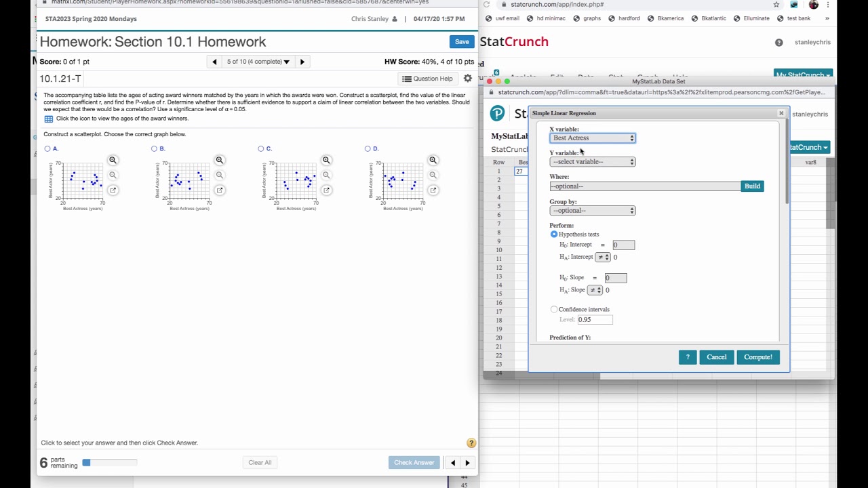The height and width of the screenshot is (488, 868).
Task: Open the X variable dropdown
Action: tap(593, 138)
